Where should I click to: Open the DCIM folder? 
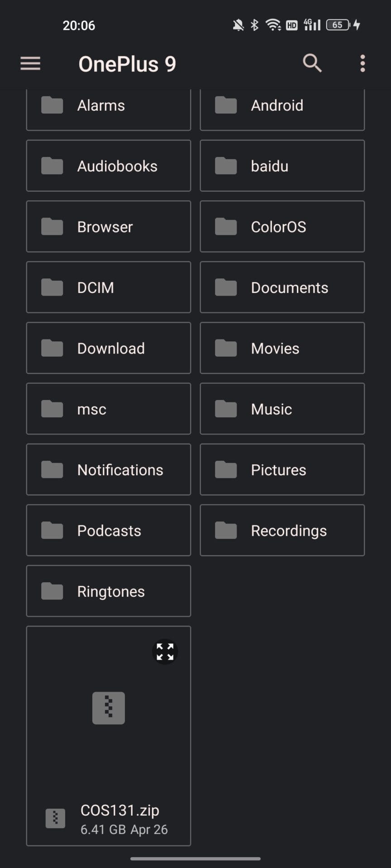point(109,288)
